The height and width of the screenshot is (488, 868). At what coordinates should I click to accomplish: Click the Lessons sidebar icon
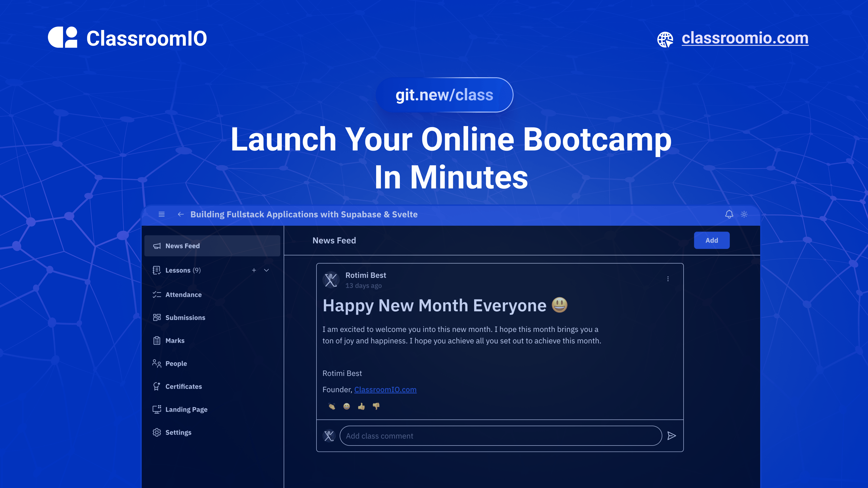click(157, 270)
